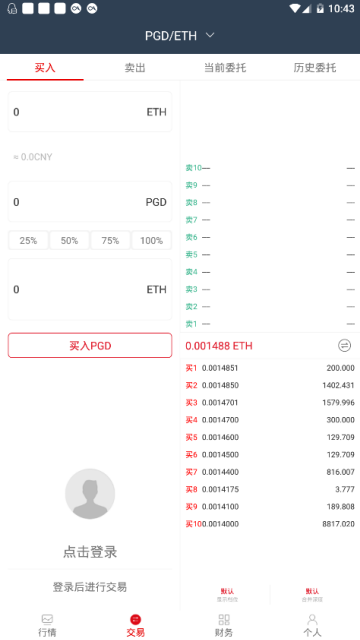Open the 个人 profile icon in bottom bar
The width and height of the screenshot is (360, 640).
[x=312, y=620]
